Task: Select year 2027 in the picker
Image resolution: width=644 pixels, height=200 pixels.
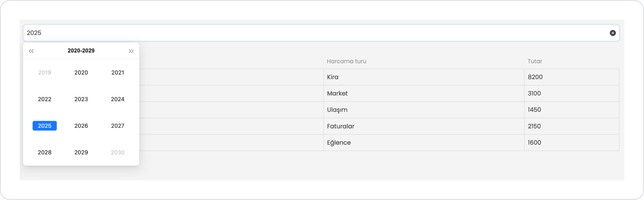Action: [118, 126]
